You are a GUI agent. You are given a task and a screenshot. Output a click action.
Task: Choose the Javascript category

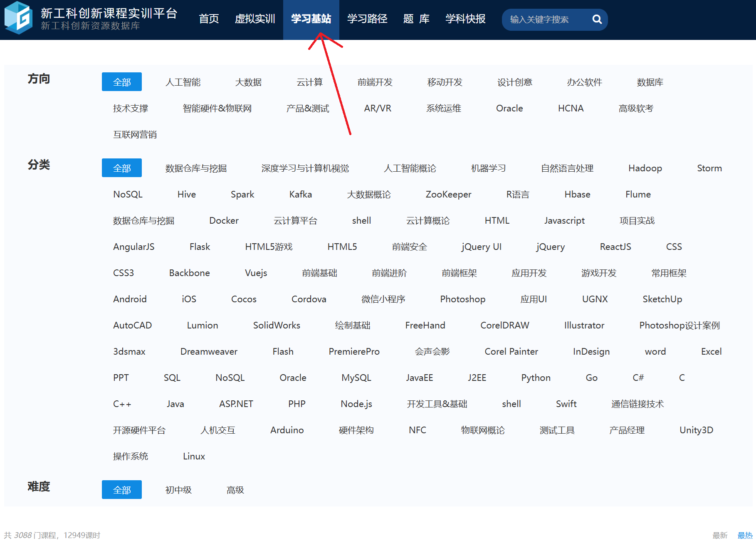coord(564,220)
